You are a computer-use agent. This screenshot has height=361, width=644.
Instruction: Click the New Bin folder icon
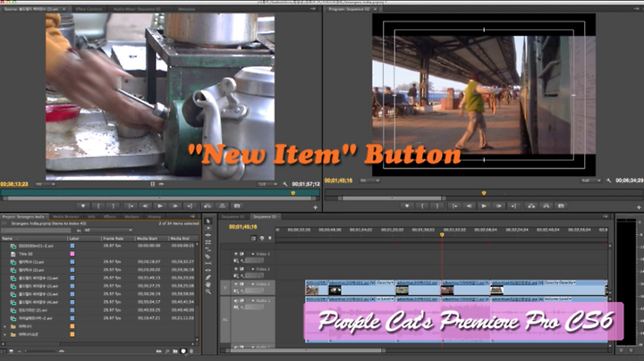[x=175, y=351]
